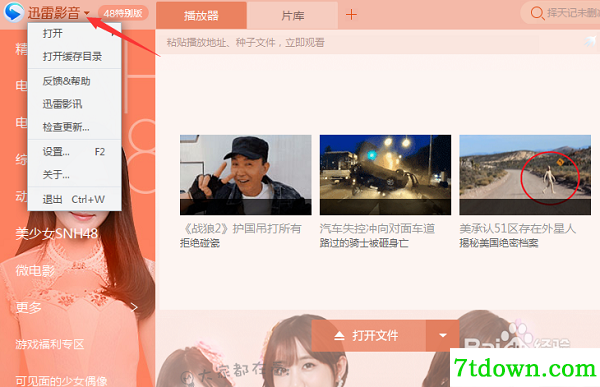Choose 退出 Ctrl+W to quit
The width and height of the screenshot is (600, 387).
click(75, 199)
